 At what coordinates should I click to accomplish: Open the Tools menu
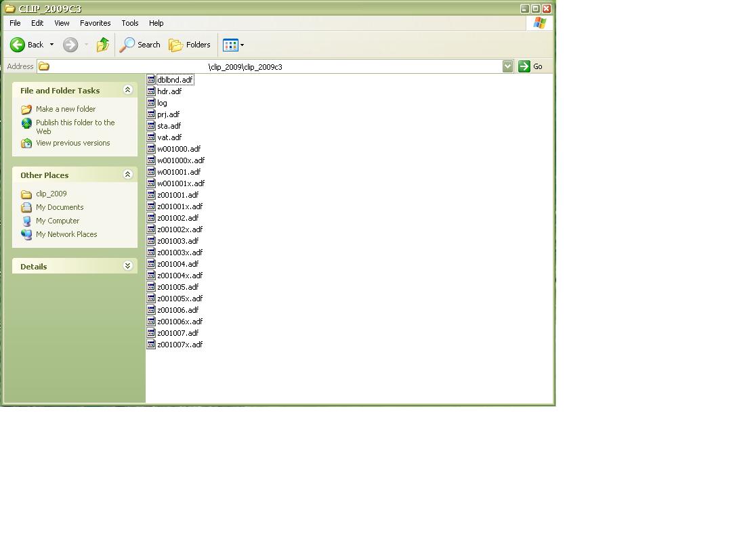pos(129,23)
